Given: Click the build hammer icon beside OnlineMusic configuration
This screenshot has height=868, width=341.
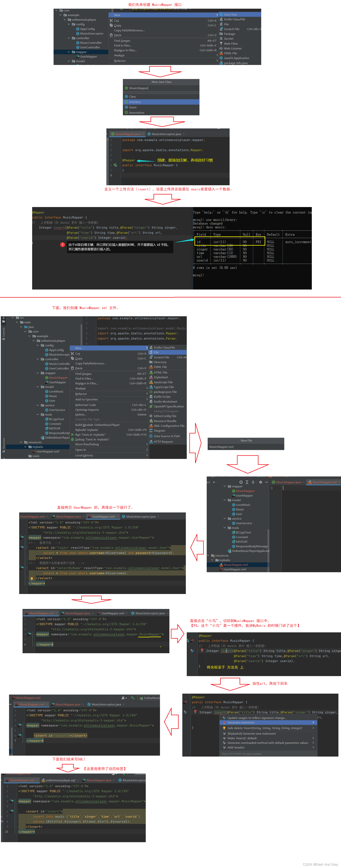Looking at the screenshot, I should [x=133, y=698].
